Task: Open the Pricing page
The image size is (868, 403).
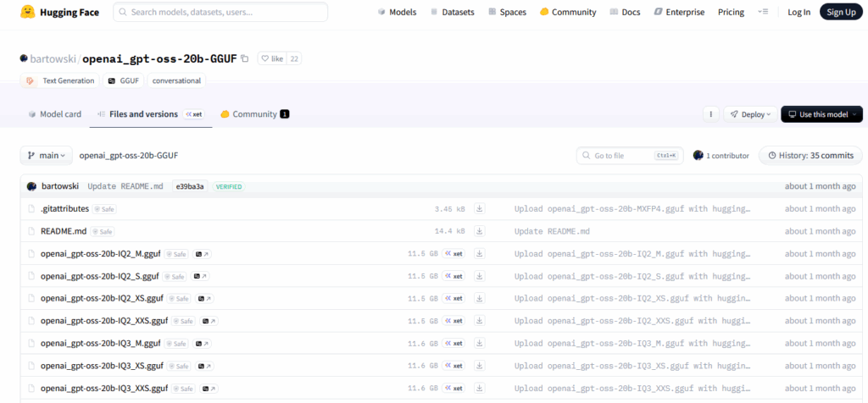Action: click(731, 12)
